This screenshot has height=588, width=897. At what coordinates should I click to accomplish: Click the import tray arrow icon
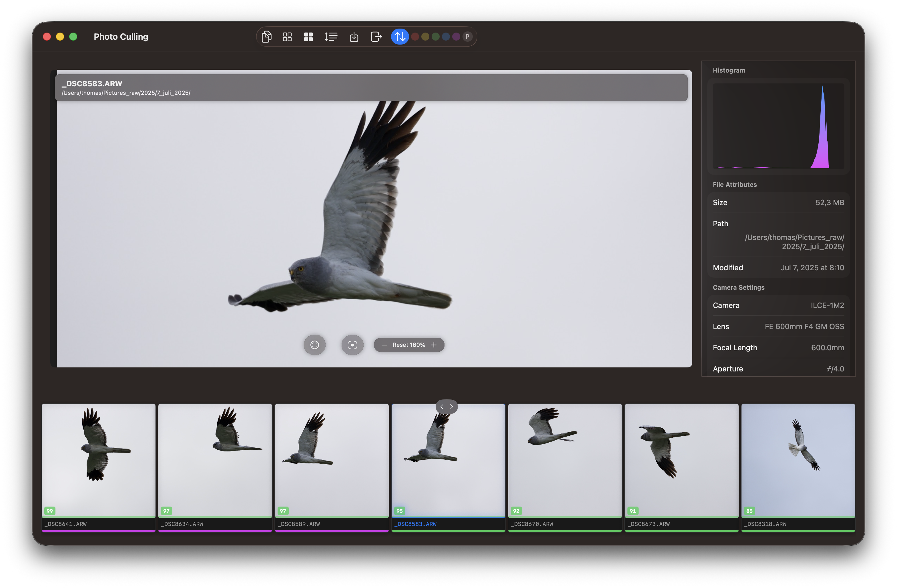click(x=354, y=37)
